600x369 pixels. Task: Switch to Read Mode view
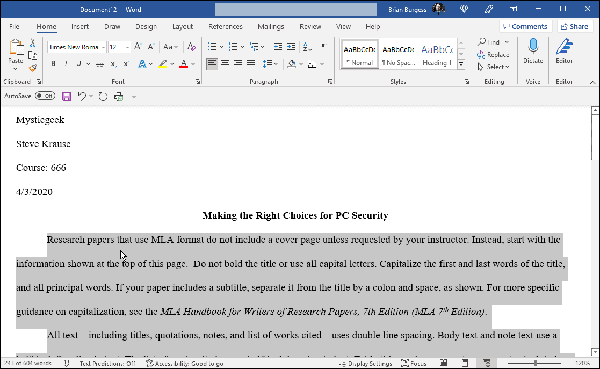pyautogui.click(x=444, y=363)
